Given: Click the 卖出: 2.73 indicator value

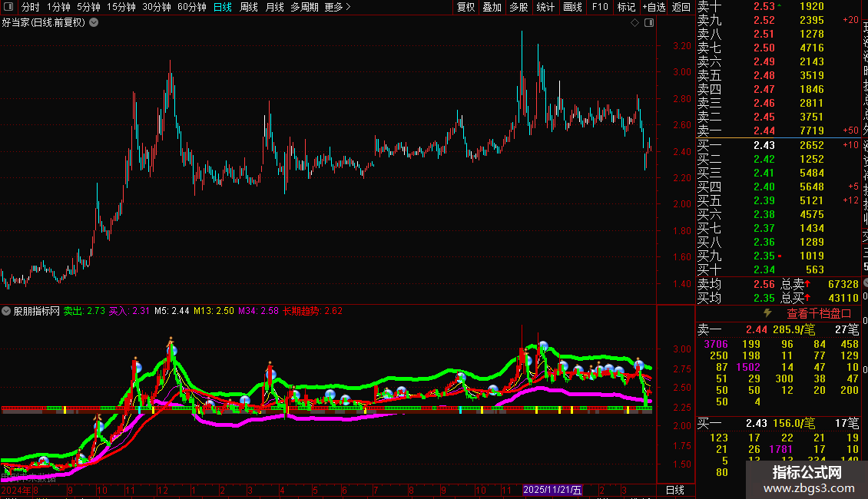Looking at the screenshot, I should click(84, 311).
